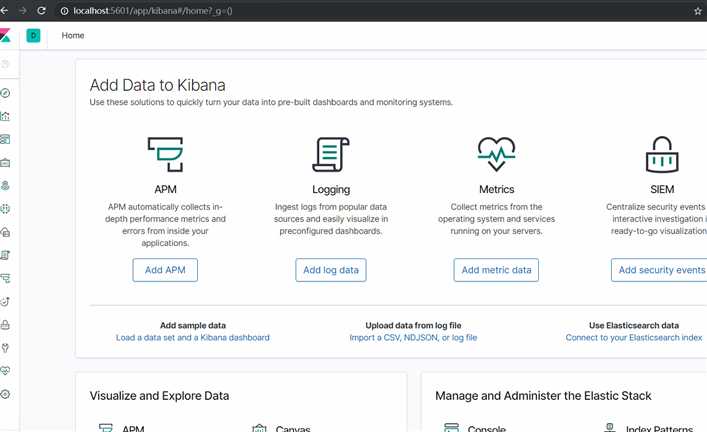Open Dev Tools wrench in side navigation
Image resolution: width=707 pixels, height=432 pixels.
(5, 348)
